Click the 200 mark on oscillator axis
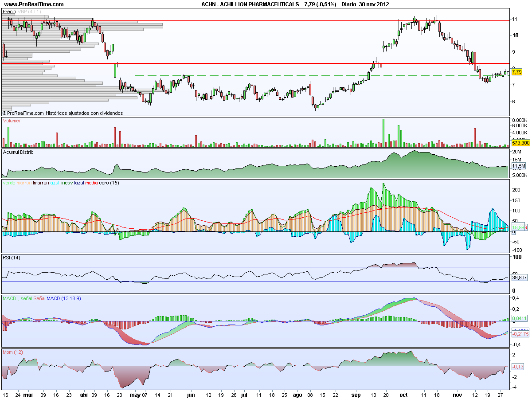Viewport: 532px width, 399px height. pyautogui.click(x=516, y=189)
